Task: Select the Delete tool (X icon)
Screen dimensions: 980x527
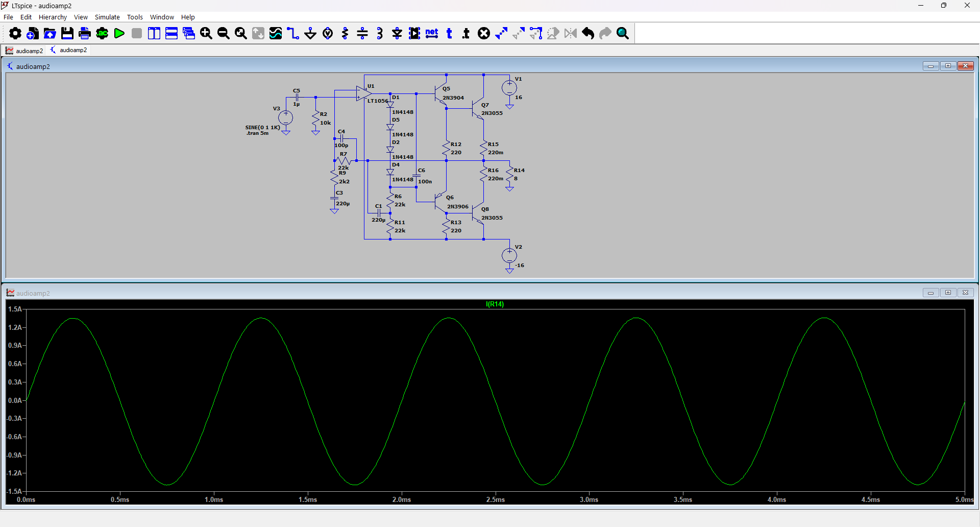Action: coord(484,33)
